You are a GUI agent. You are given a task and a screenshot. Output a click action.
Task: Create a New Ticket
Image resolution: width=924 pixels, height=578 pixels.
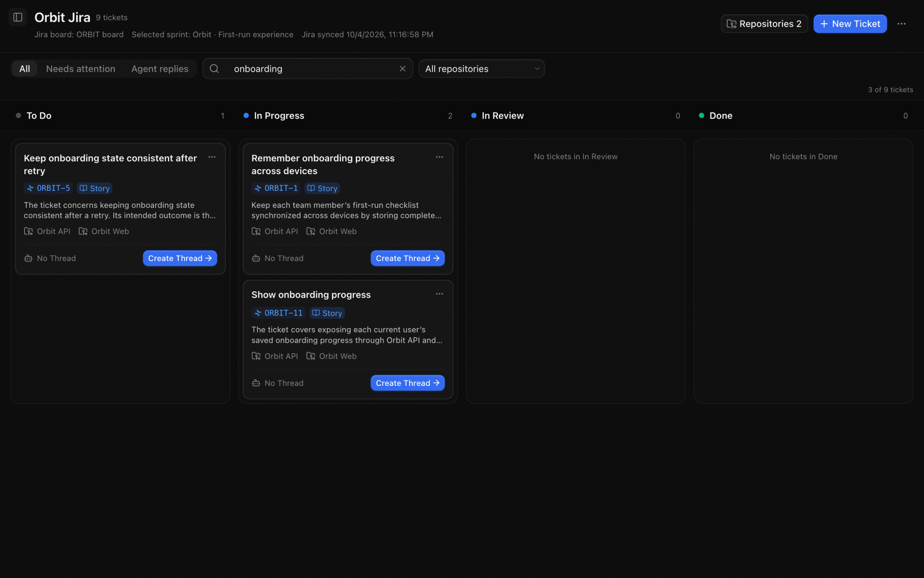pos(850,24)
